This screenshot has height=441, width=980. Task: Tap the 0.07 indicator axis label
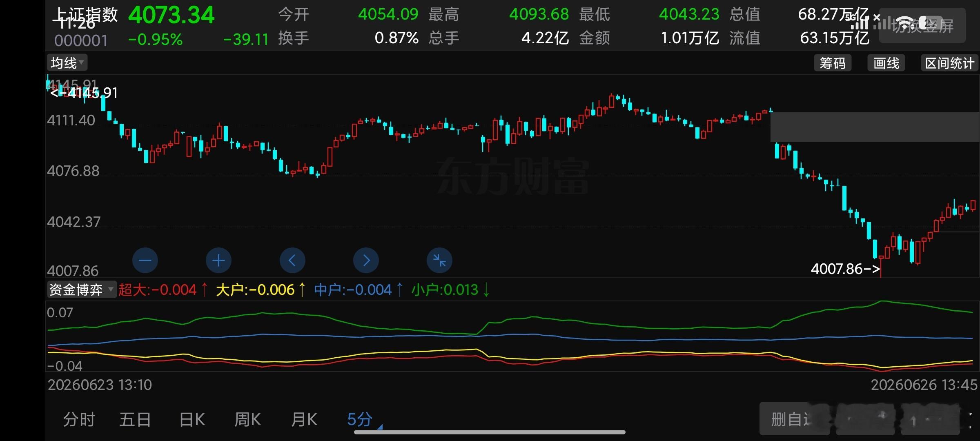[x=60, y=312]
